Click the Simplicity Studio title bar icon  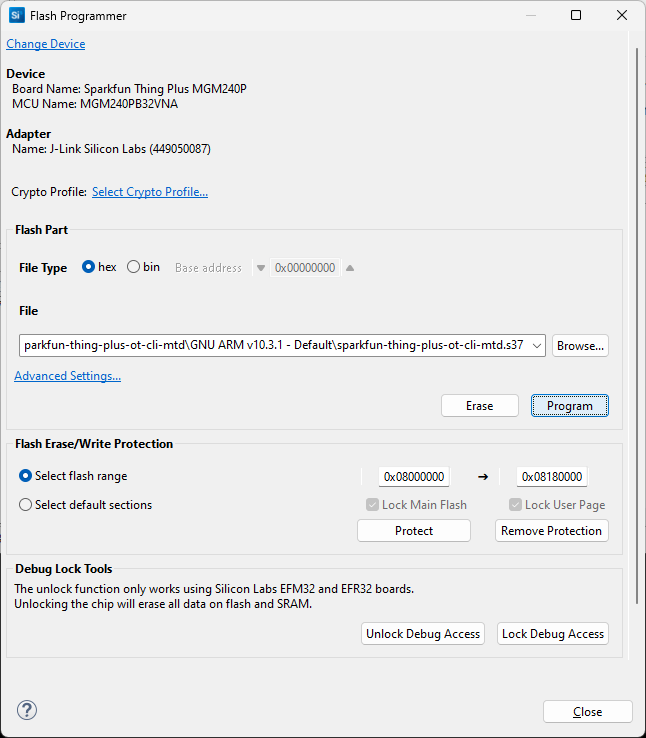tap(16, 16)
